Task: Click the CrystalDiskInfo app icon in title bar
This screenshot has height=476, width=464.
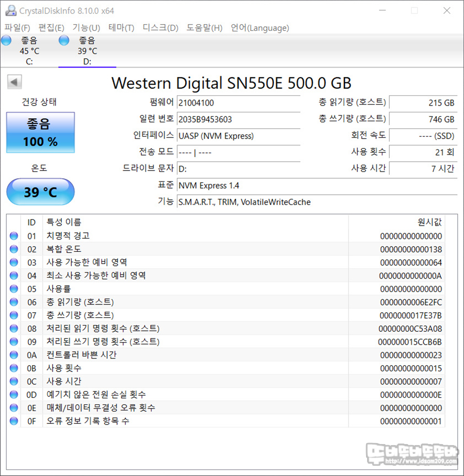Action: point(11,11)
